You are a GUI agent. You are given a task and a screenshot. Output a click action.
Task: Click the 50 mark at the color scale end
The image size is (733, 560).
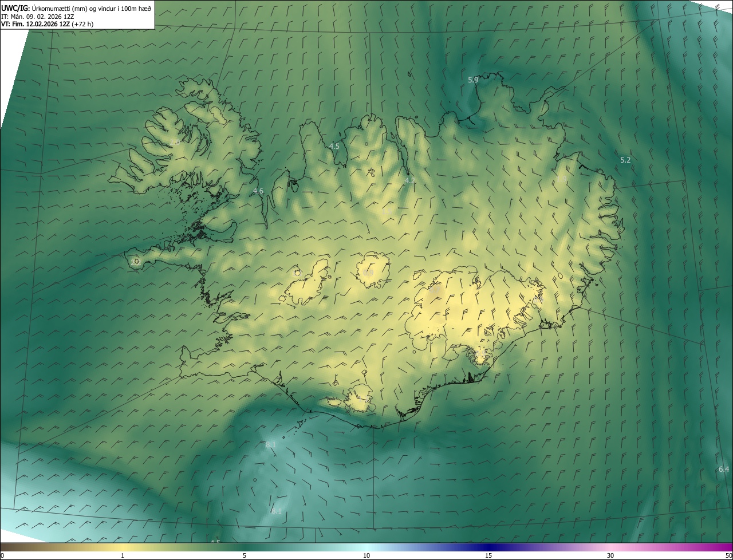728,555
